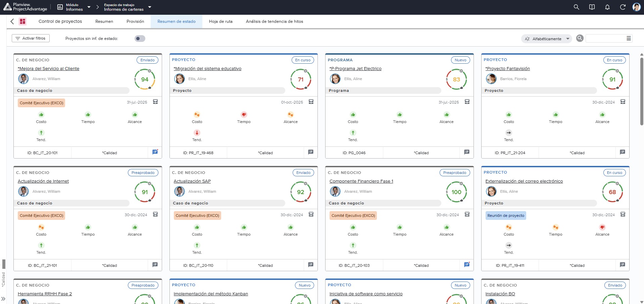Open the book help icon in header
644x304 pixels.
coord(592,7)
